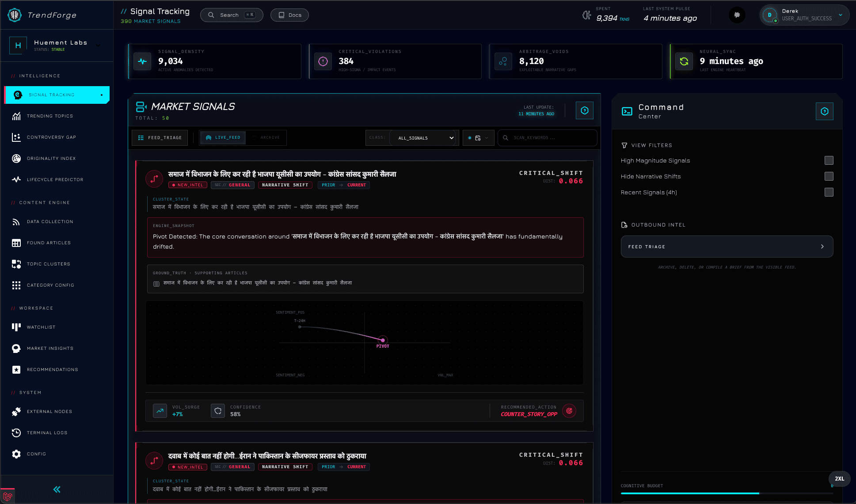Click the cognitive budget progress bar

click(x=727, y=493)
